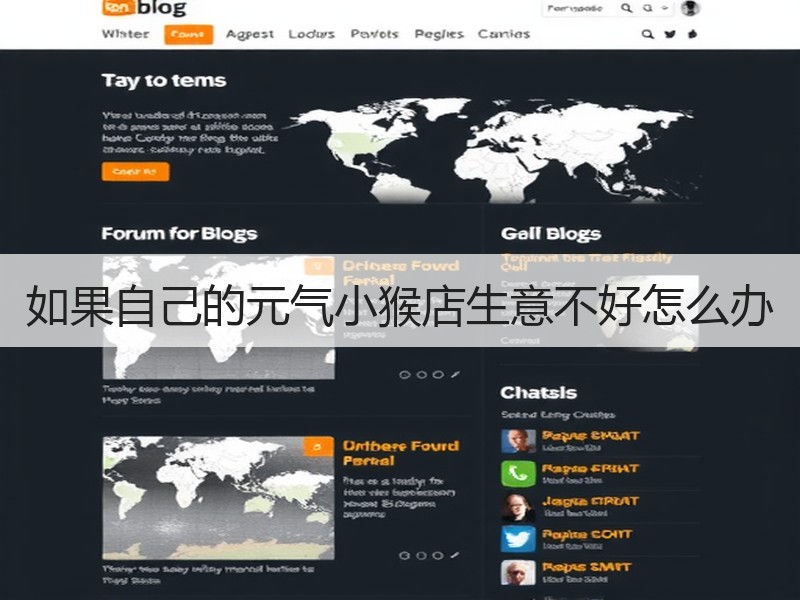This screenshot has width=800, height=600.
Task: Click the orange button under the Tay to tems text
Action: click(135, 171)
